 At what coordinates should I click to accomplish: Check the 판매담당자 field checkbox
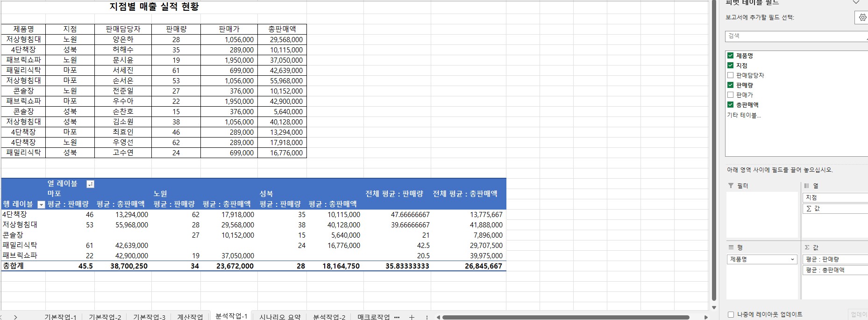point(730,75)
